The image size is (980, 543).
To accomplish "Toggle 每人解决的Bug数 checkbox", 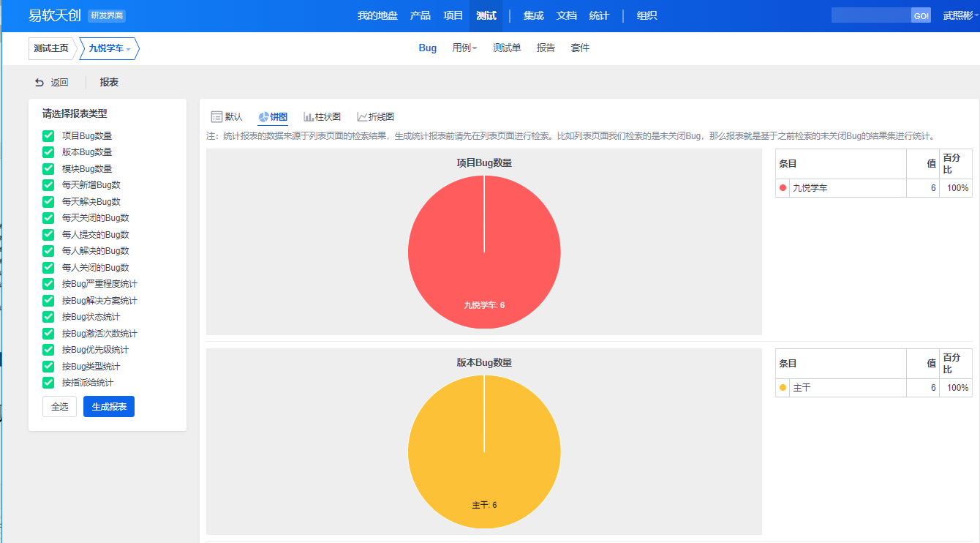I will pyautogui.click(x=48, y=251).
